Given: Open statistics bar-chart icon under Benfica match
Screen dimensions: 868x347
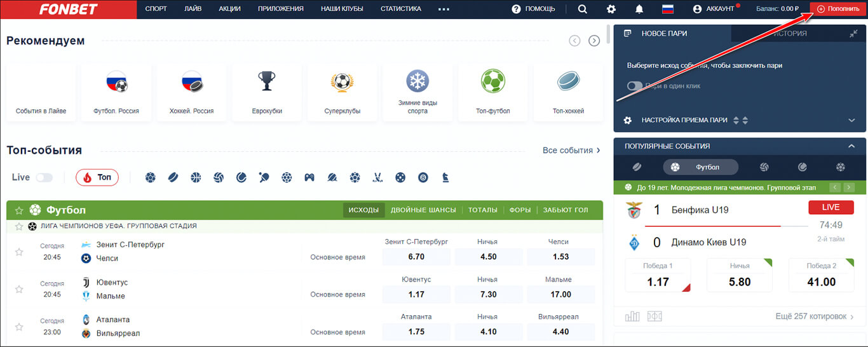Looking at the screenshot, I should 633,316.
